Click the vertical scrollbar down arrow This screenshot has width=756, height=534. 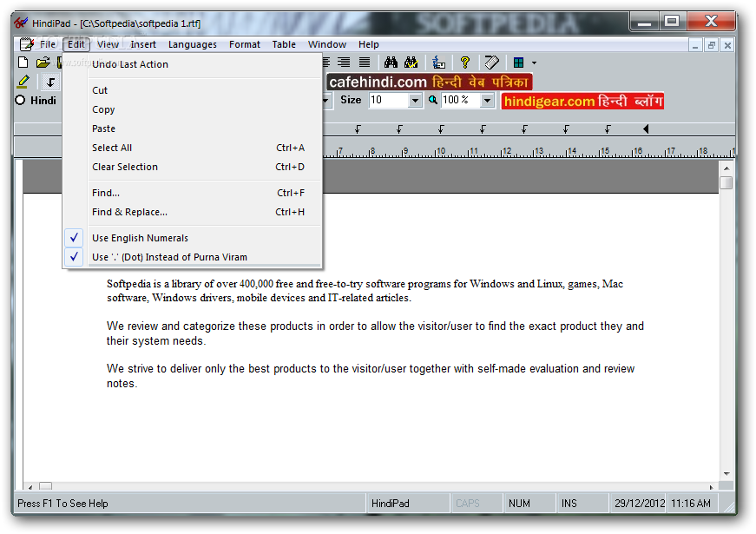pyautogui.click(x=726, y=474)
